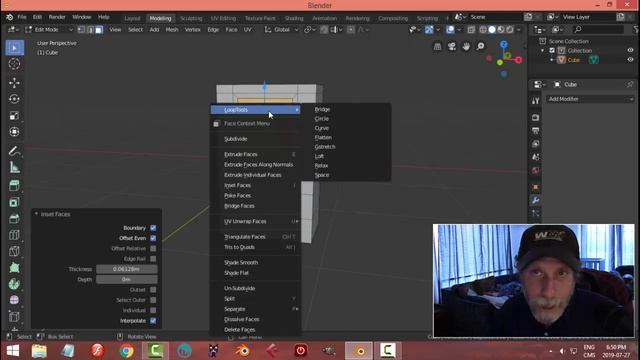
Task: Open the Mesh menu in header
Action: pyautogui.click(x=172, y=30)
